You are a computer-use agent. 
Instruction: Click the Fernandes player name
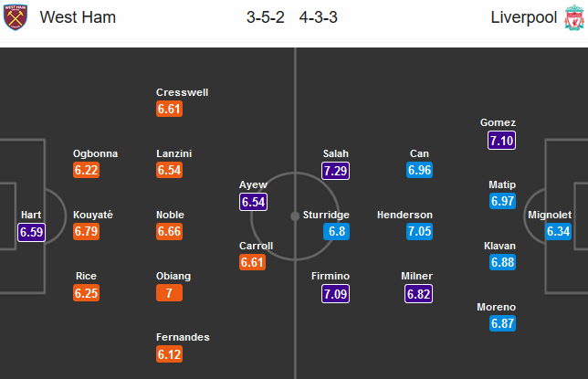(x=183, y=337)
